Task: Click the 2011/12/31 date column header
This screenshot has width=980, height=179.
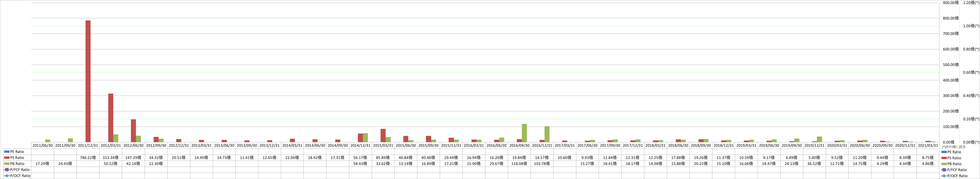Action: pyautogui.click(x=88, y=145)
